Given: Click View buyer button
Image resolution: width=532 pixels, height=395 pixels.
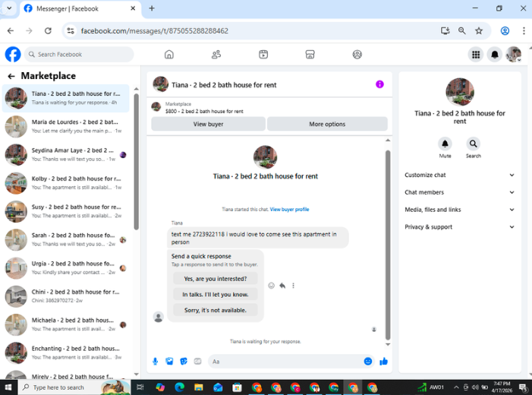Looking at the screenshot, I should coord(208,124).
